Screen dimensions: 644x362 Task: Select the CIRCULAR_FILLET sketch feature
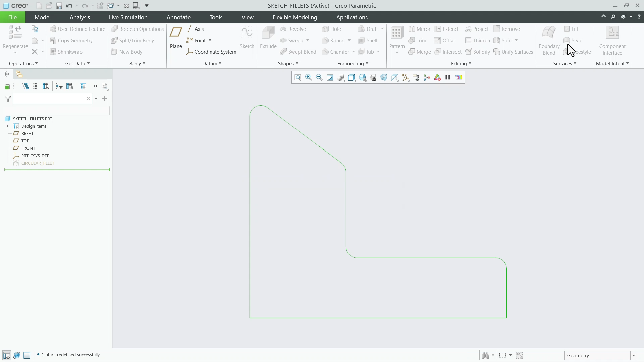point(38,163)
